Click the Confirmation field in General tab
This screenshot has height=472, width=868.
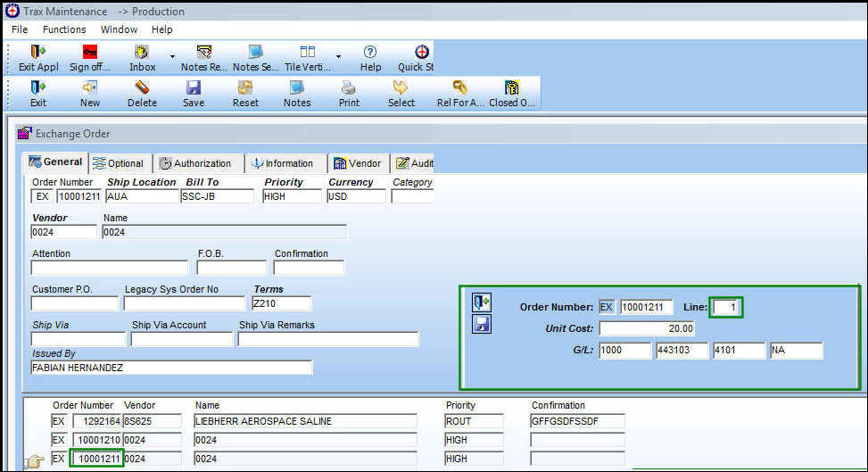(309, 269)
